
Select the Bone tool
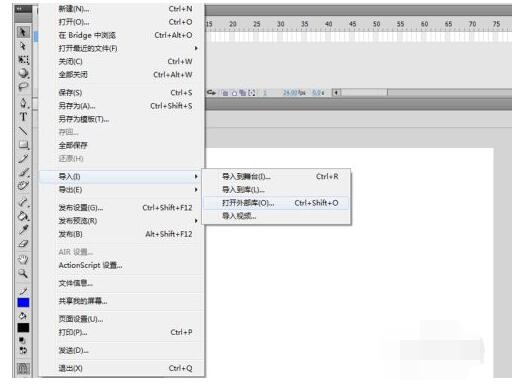[23, 202]
